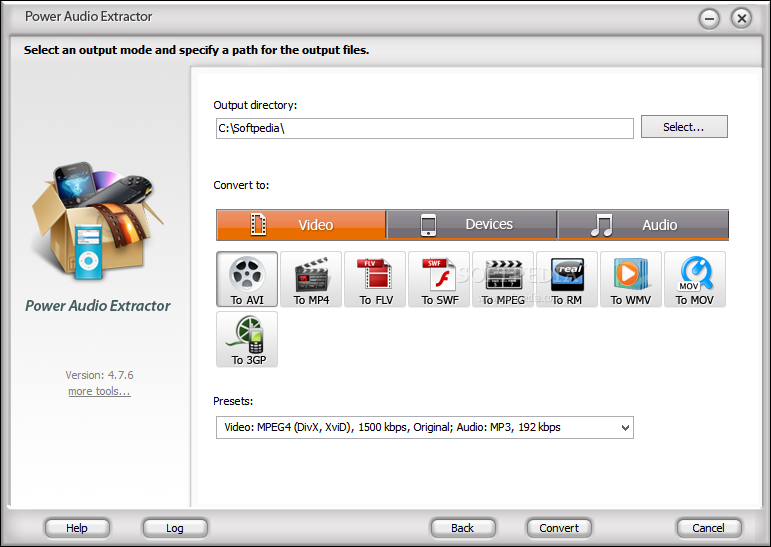Choose the To MPEG format icon

pyautogui.click(x=503, y=279)
